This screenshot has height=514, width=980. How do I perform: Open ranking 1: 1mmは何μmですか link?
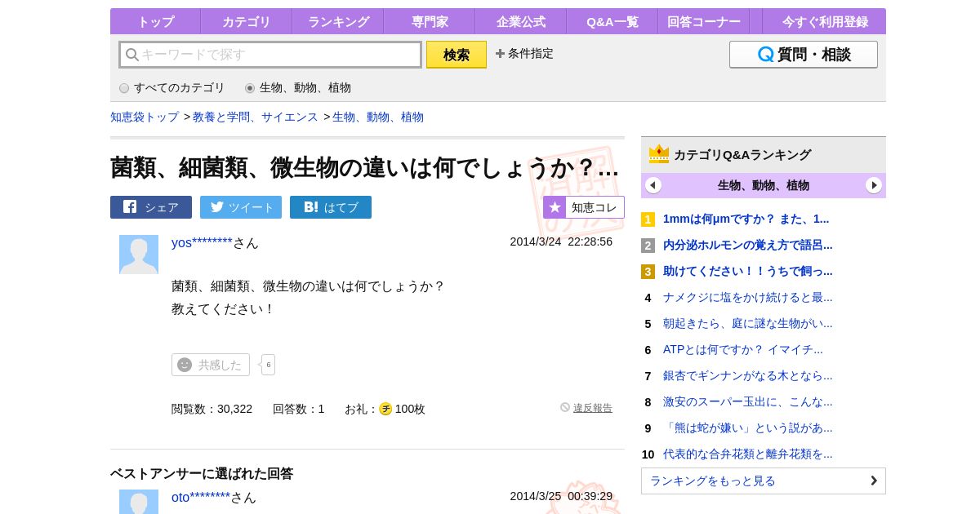point(746,219)
